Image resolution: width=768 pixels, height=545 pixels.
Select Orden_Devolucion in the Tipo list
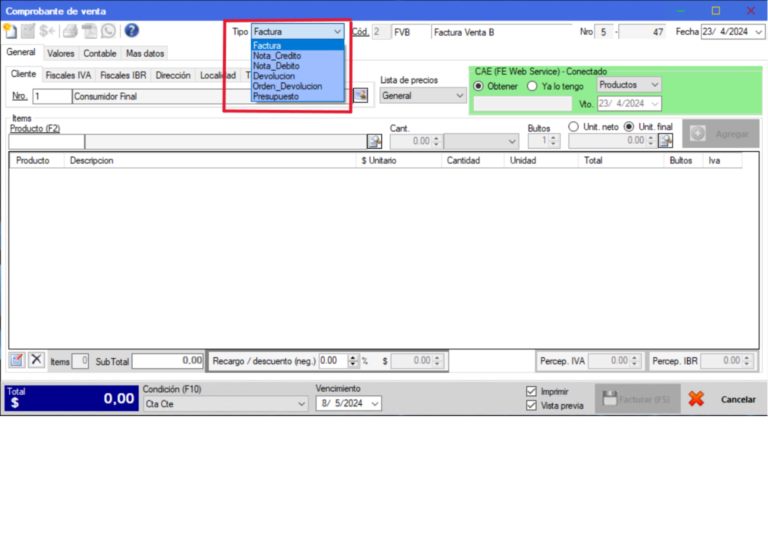(x=298, y=86)
